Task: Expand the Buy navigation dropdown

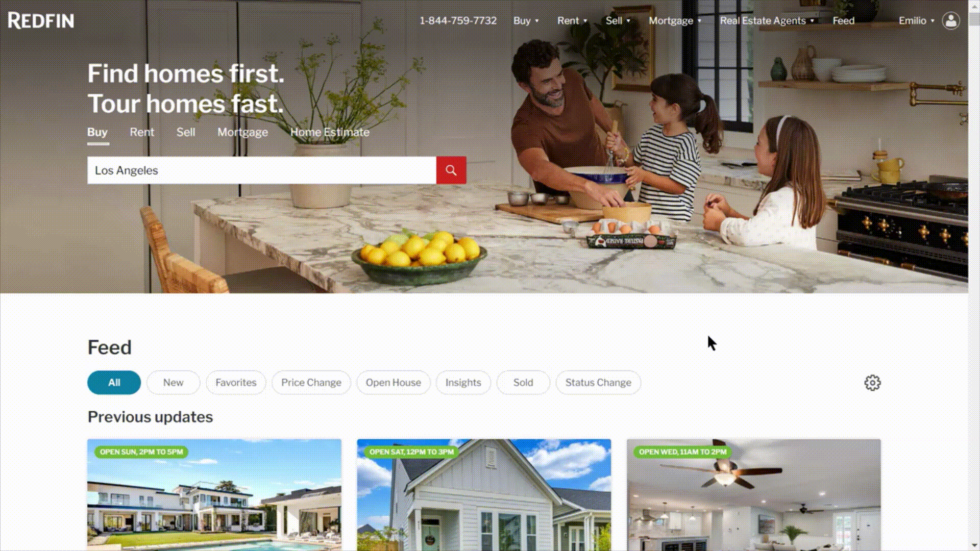Action: coord(526,20)
